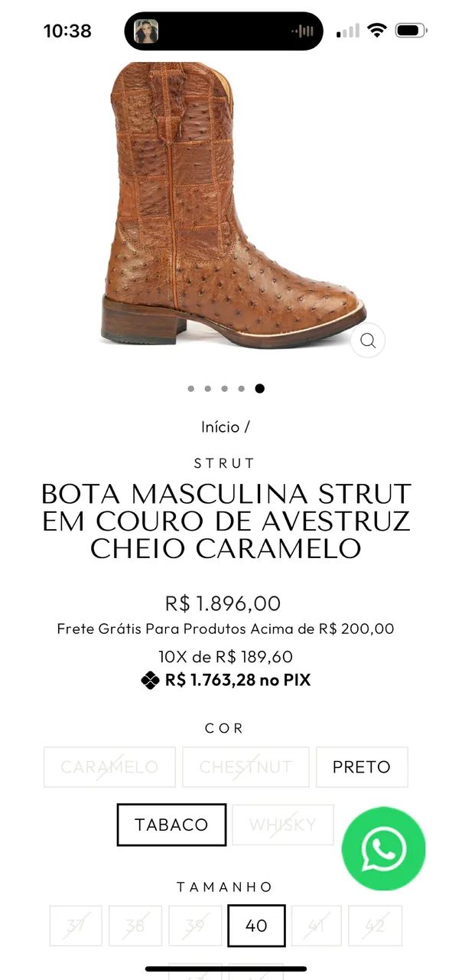Tap the price R$ 1.896,00

(x=226, y=603)
